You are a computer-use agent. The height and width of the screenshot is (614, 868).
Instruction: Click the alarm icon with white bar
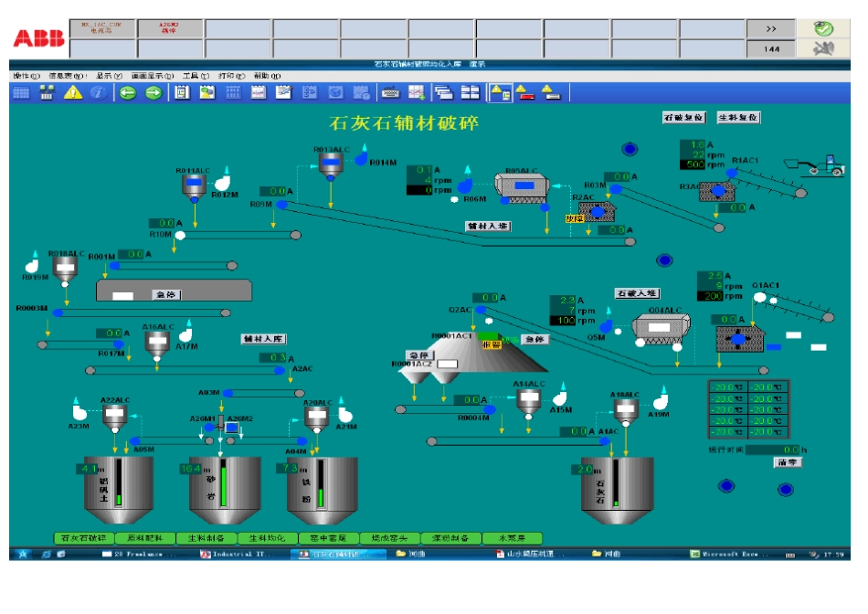pyautogui.click(x=551, y=92)
